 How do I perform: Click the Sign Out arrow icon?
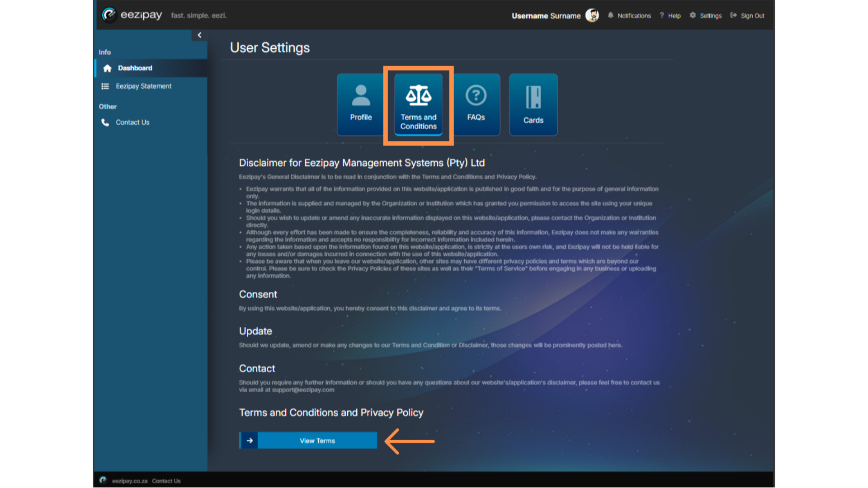point(733,15)
